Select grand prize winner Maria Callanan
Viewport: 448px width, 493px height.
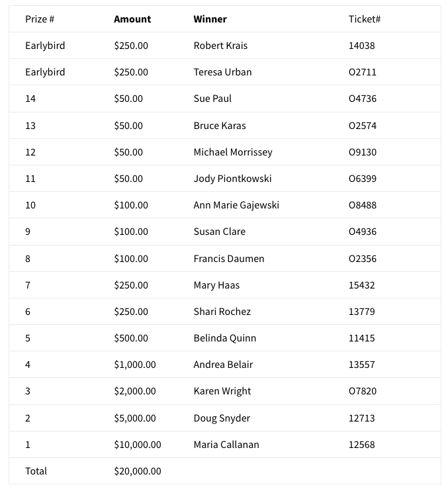click(x=226, y=445)
